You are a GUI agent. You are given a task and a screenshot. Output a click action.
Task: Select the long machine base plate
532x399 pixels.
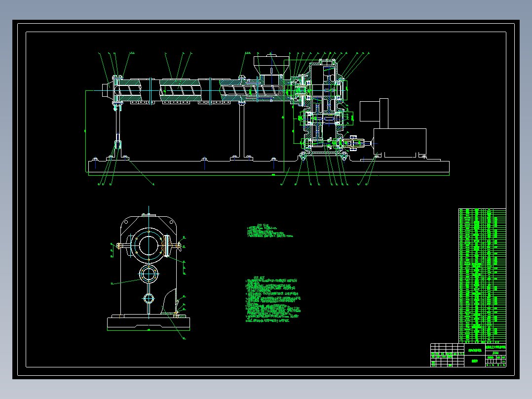click(268, 166)
